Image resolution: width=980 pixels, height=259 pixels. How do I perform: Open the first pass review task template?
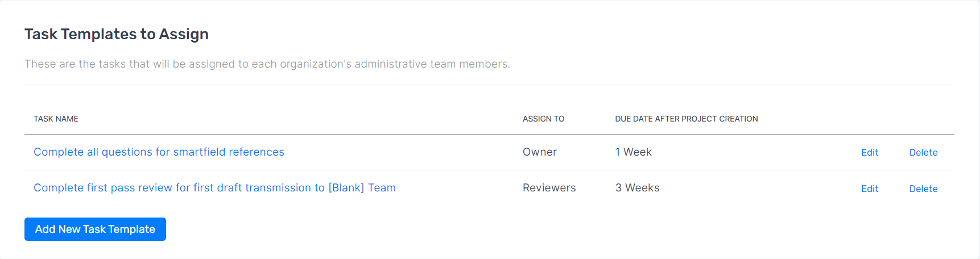214,188
